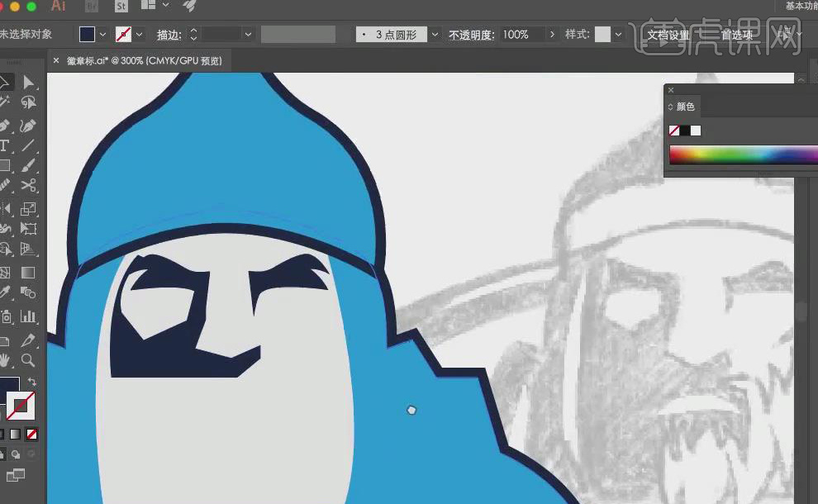The width and height of the screenshot is (818, 504).
Task: Click the vertical scrollbar thumb
Action: 801,311
